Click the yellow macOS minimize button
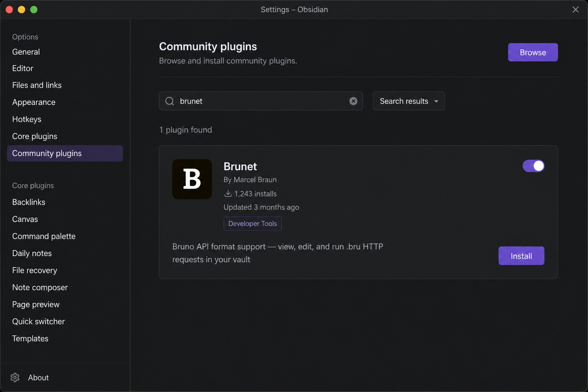This screenshot has height=392, width=588. [21, 10]
